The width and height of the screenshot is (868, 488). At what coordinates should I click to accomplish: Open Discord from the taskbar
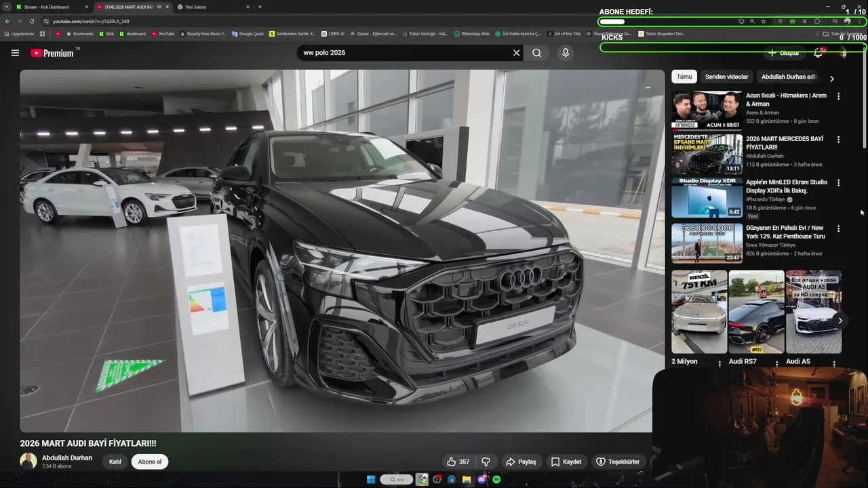(481, 479)
